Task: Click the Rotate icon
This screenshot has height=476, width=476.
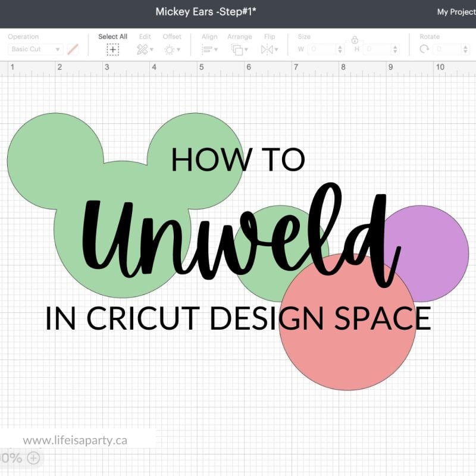Action: pos(425,48)
